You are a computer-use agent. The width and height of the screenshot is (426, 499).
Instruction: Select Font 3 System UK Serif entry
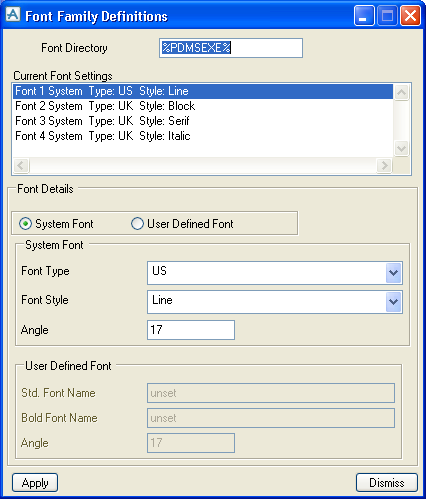tap(203, 121)
